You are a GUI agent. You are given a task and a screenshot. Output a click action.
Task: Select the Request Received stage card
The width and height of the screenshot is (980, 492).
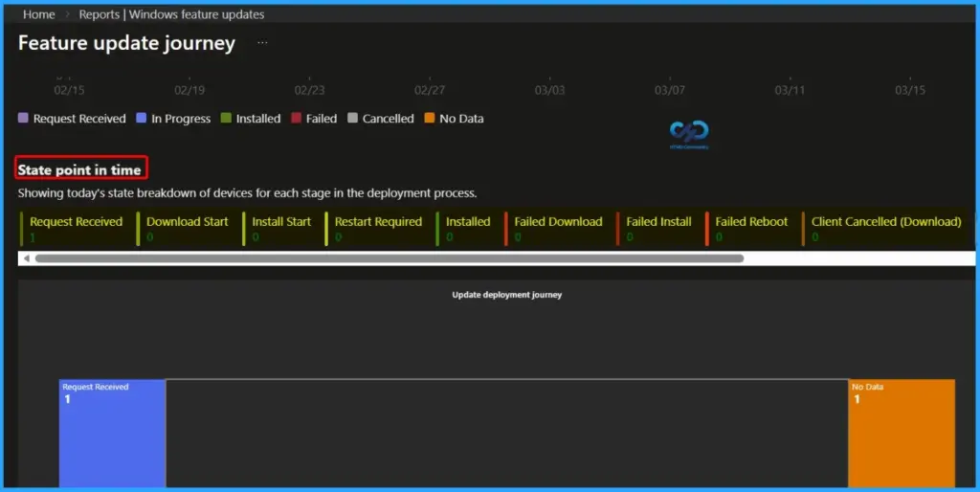click(x=73, y=229)
